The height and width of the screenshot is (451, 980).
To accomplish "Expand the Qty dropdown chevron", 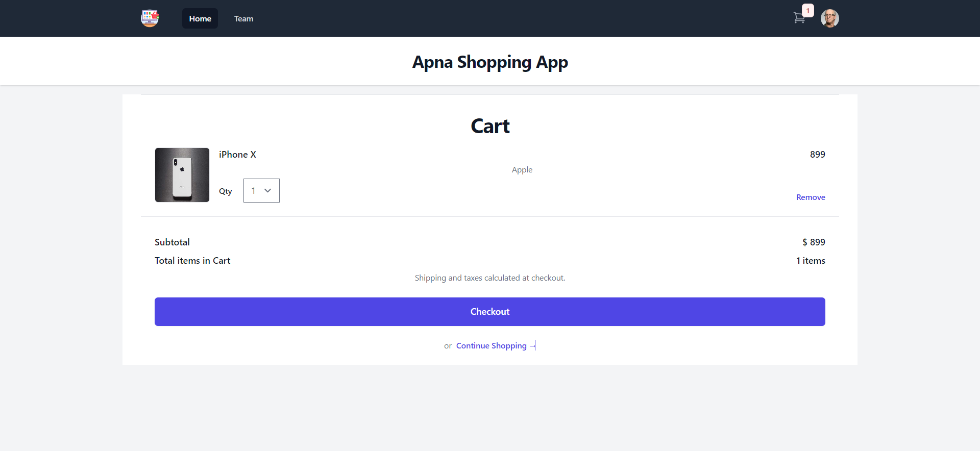I will tap(268, 190).
